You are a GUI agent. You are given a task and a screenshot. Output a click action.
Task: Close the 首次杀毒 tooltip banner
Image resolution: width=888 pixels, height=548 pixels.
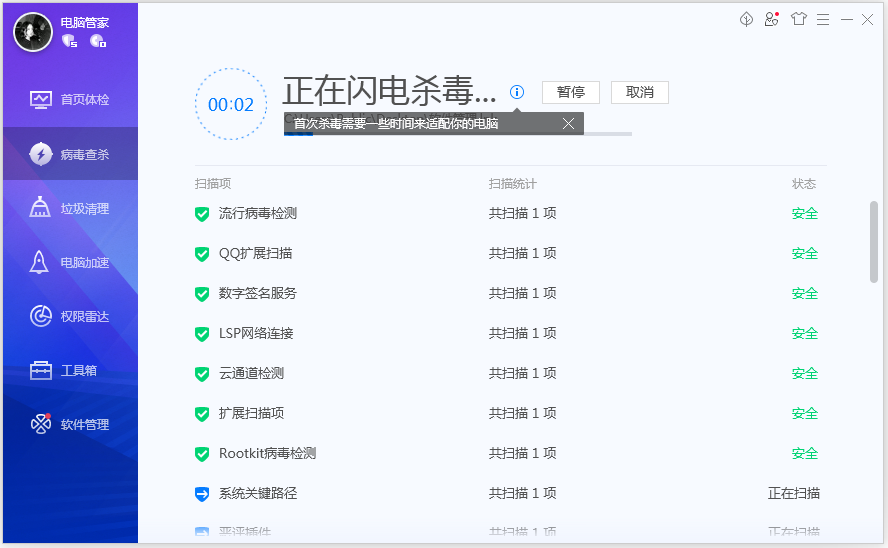(x=569, y=123)
